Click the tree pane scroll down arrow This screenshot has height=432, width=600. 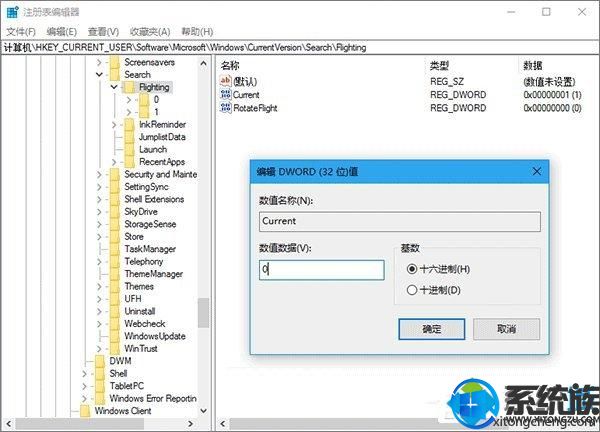coord(204,411)
